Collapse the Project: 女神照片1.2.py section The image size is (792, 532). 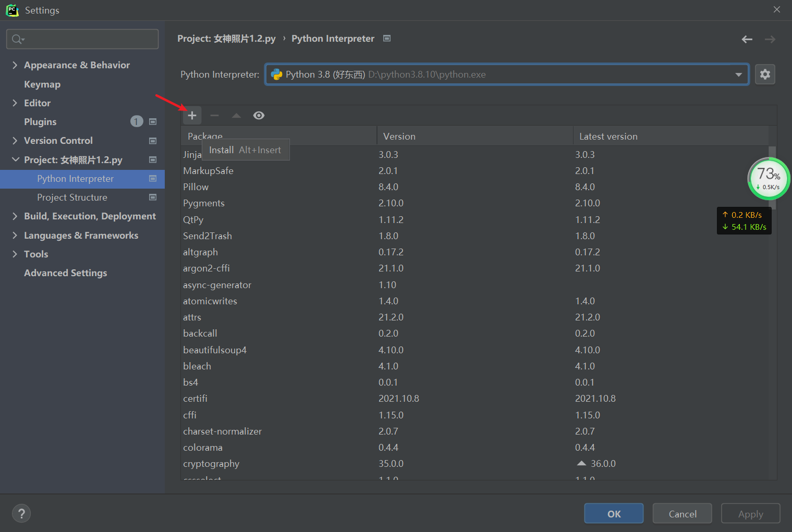[15, 159]
